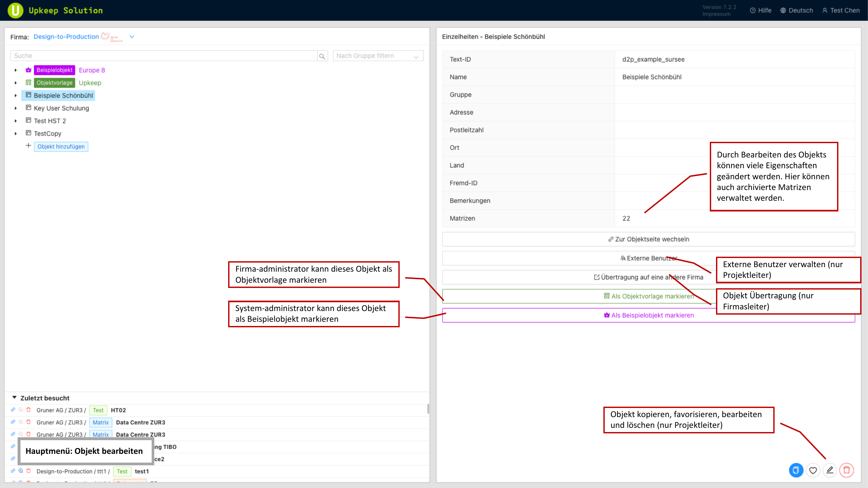Collapse the Zuletzt besucht section
Image resolution: width=868 pixels, height=488 pixels.
click(x=14, y=398)
